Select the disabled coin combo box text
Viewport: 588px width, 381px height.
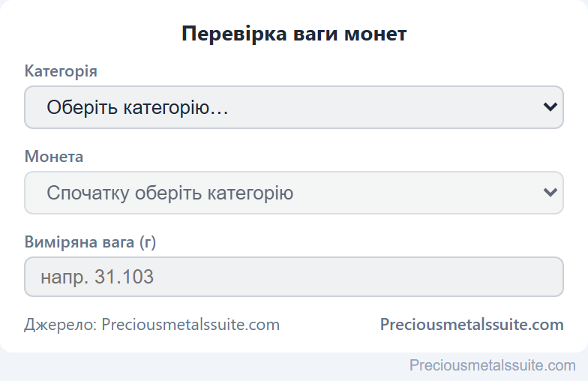pos(169,193)
